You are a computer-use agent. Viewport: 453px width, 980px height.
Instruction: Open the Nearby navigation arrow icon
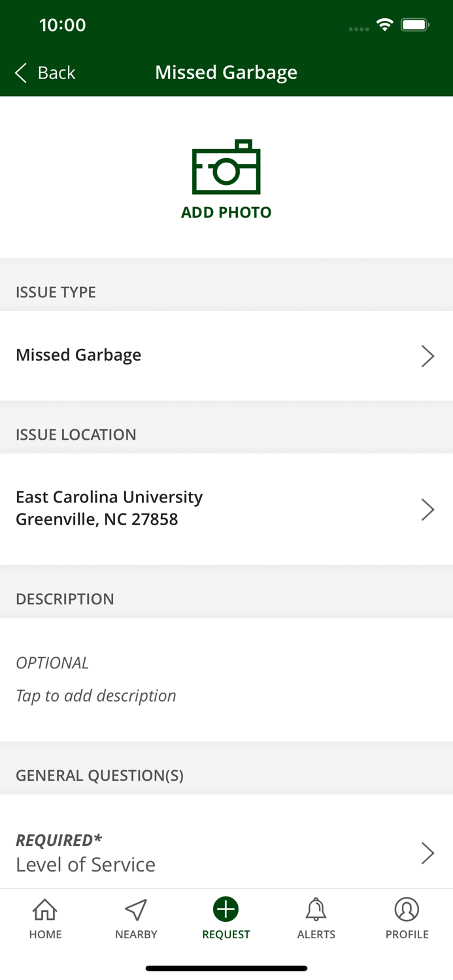pyautogui.click(x=136, y=909)
